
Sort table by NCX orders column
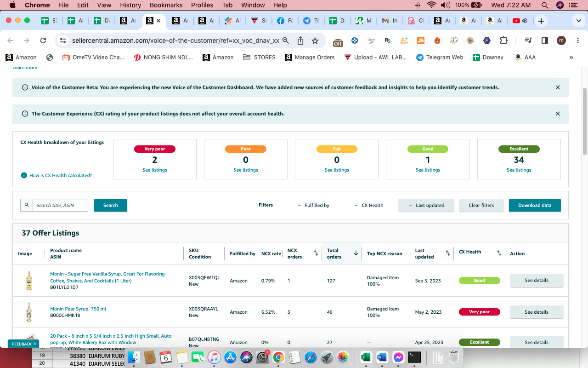point(316,253)
